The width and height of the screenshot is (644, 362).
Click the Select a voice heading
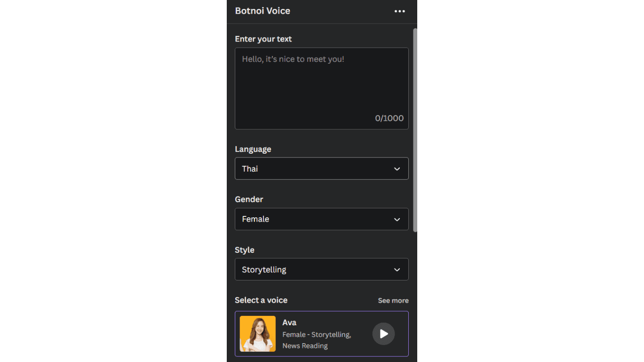(261, 300)
